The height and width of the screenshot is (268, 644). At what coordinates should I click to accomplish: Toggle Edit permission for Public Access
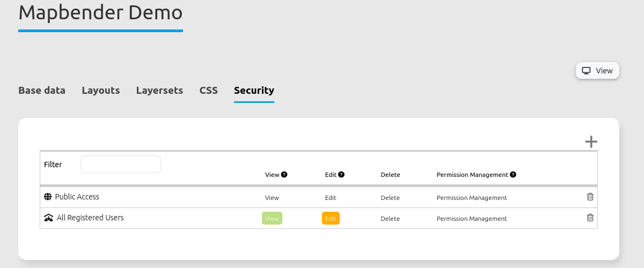pos(331,197)
